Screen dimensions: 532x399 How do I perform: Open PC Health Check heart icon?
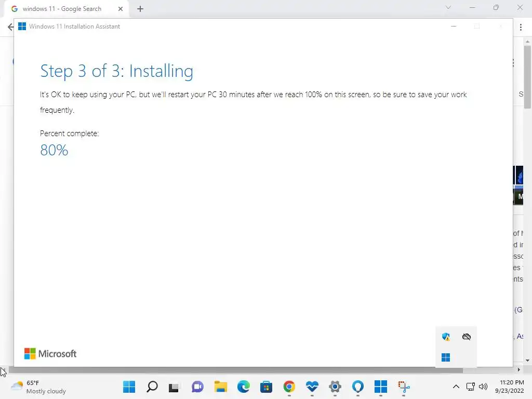tap(312, 387)
